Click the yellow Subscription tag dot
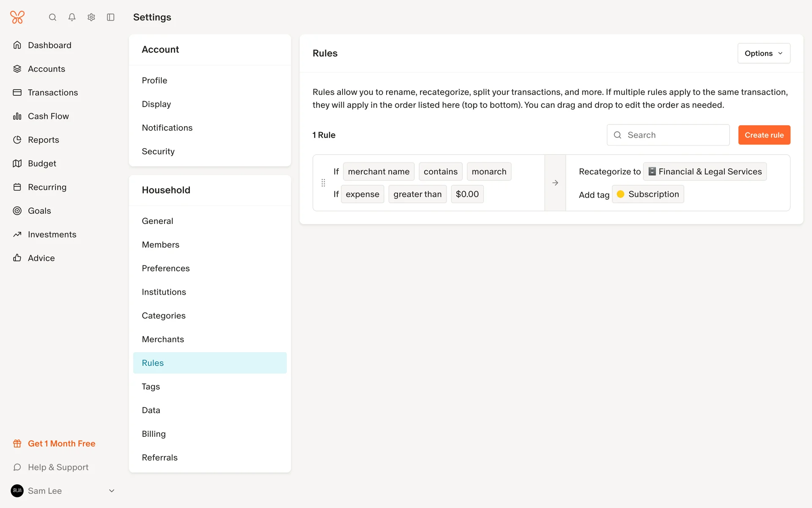 point(620,194)
